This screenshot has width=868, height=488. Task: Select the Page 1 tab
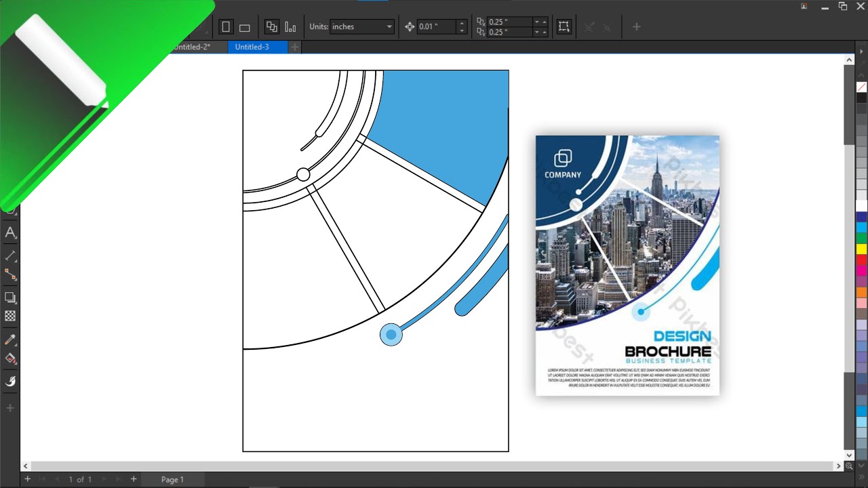(x=172, y=479)
